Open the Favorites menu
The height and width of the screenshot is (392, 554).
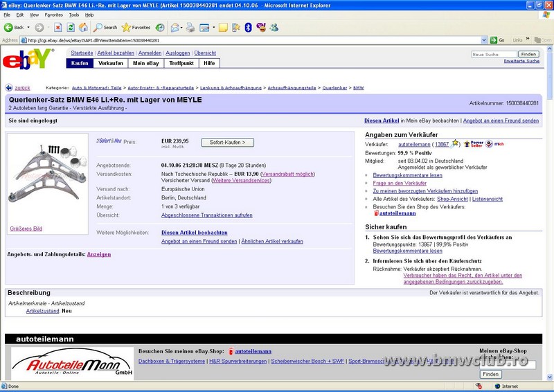[x=54, y=15]
